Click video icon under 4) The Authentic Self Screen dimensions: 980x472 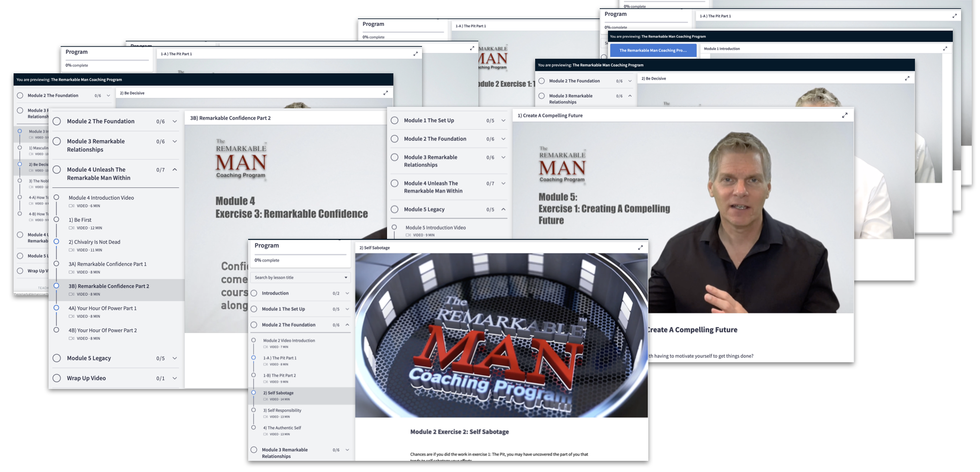coord(266,434)
